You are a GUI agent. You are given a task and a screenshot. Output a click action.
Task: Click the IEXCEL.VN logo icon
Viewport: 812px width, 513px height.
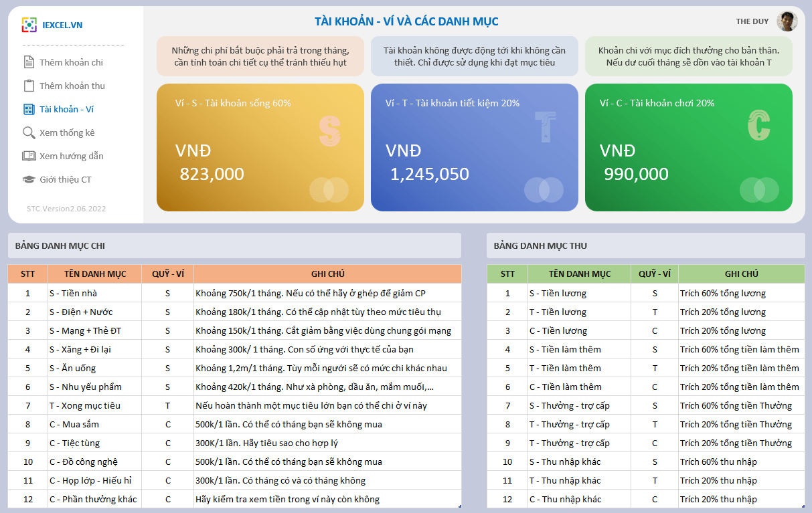click(29, 25)
